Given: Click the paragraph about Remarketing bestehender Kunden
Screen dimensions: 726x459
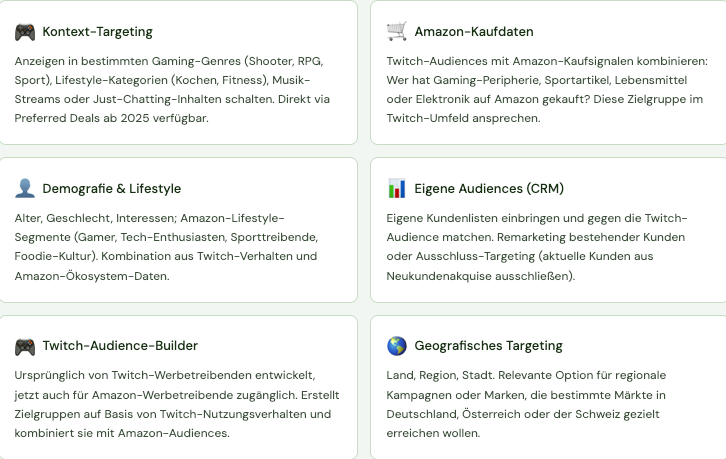Looking at the screenshot, I should point(537,247).
